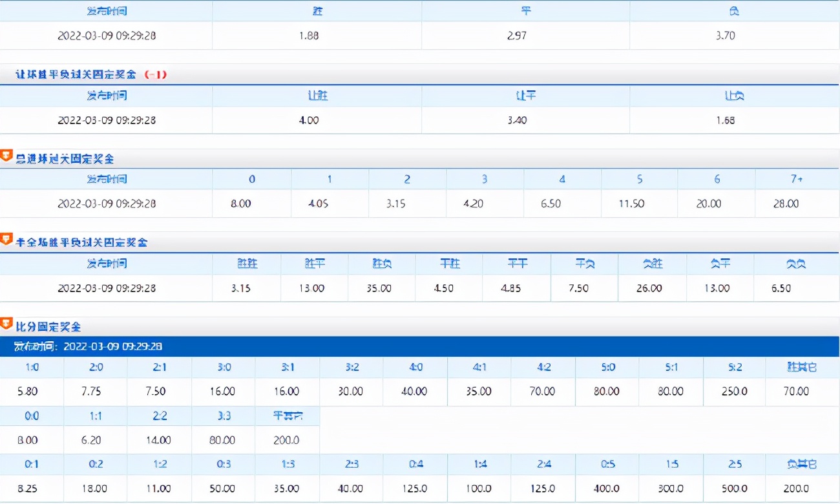Viewport: 840px width, 504px height.
Task: Choose the 平负 half-full odds 7.50
Action: click(578, 288)
